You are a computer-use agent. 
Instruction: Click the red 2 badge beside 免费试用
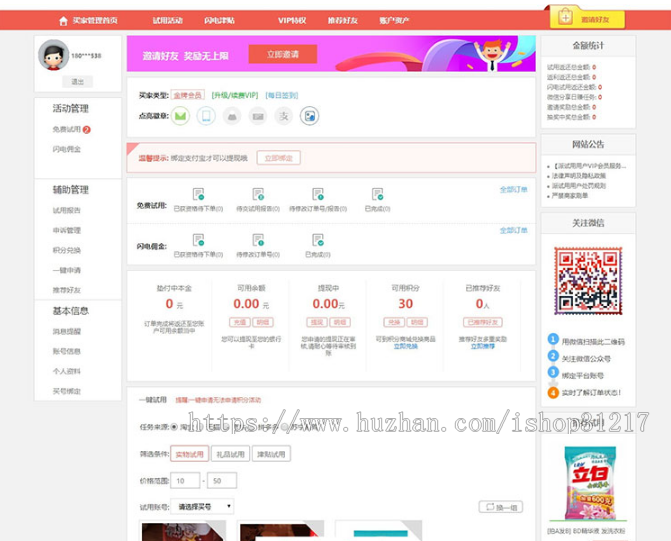click(x=86, y=130)
